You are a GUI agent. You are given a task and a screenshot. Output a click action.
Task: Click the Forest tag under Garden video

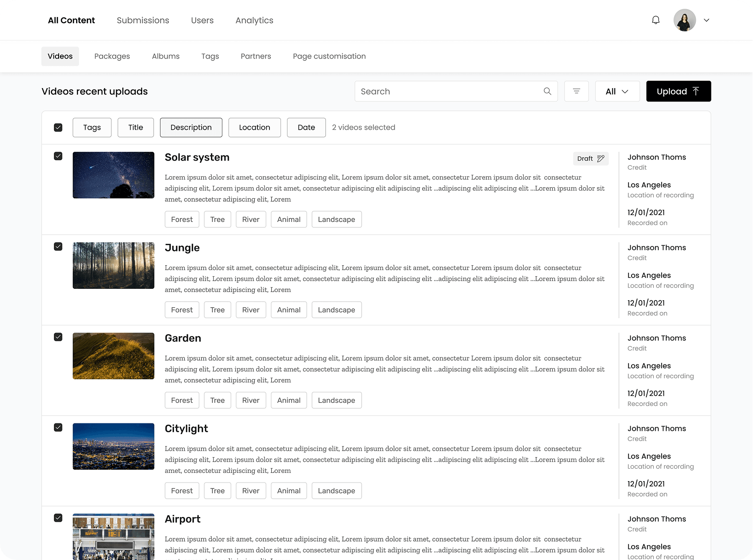182,400
